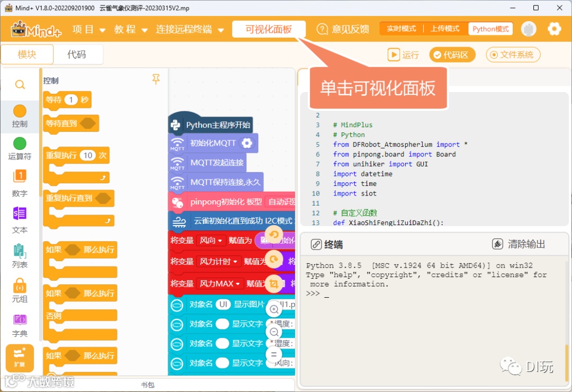Zoom in the block workspace
The image size is (572, 392).
point(274,309)
